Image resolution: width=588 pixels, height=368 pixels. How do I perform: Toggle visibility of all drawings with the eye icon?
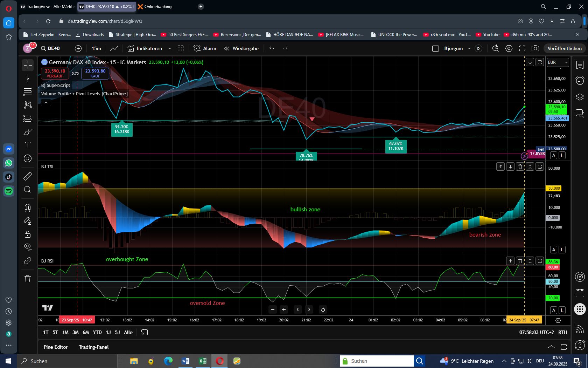27,247
